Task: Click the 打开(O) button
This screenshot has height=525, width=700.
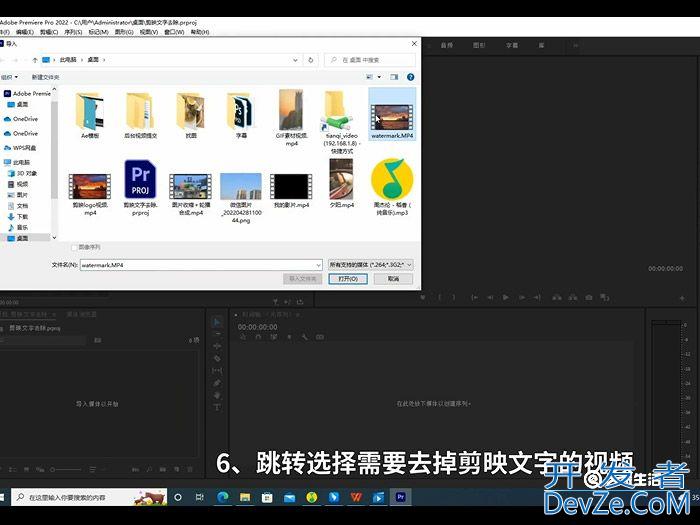Action: click(x=348, y=279)
